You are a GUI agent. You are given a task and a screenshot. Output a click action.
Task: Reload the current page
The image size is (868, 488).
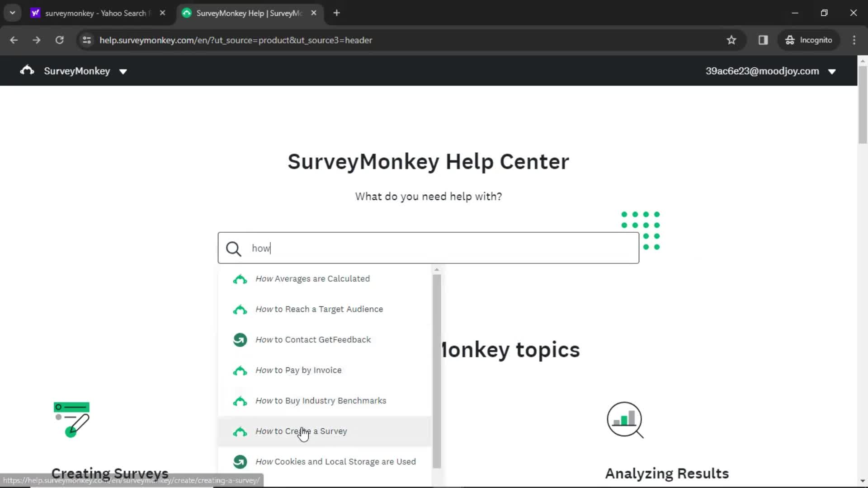pos(59,40)
